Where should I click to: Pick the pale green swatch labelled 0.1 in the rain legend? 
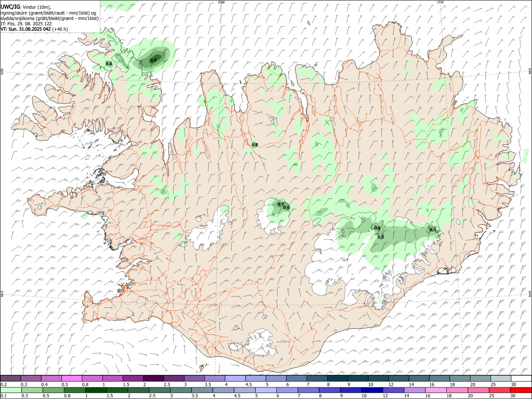(11, 390)
